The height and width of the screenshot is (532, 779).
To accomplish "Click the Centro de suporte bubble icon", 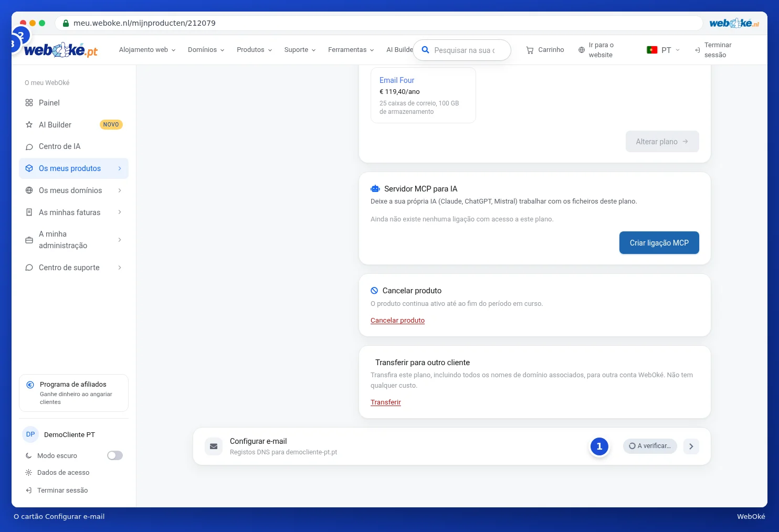I will point(29,268).
